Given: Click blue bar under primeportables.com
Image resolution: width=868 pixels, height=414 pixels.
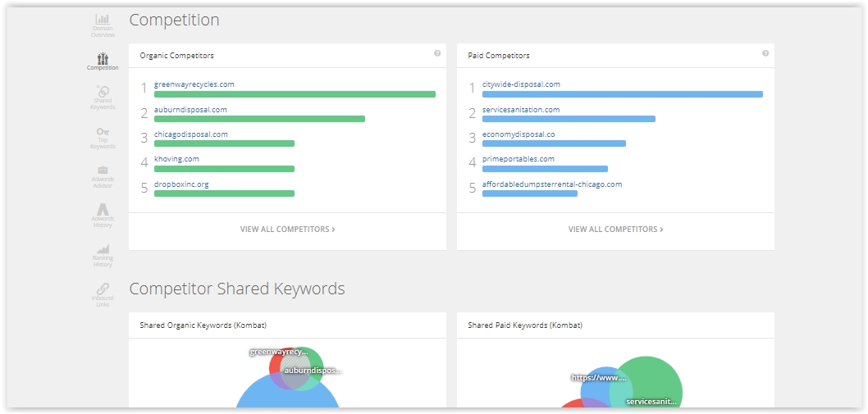Looking at the screenshot, I should click(x=545, y=169).
